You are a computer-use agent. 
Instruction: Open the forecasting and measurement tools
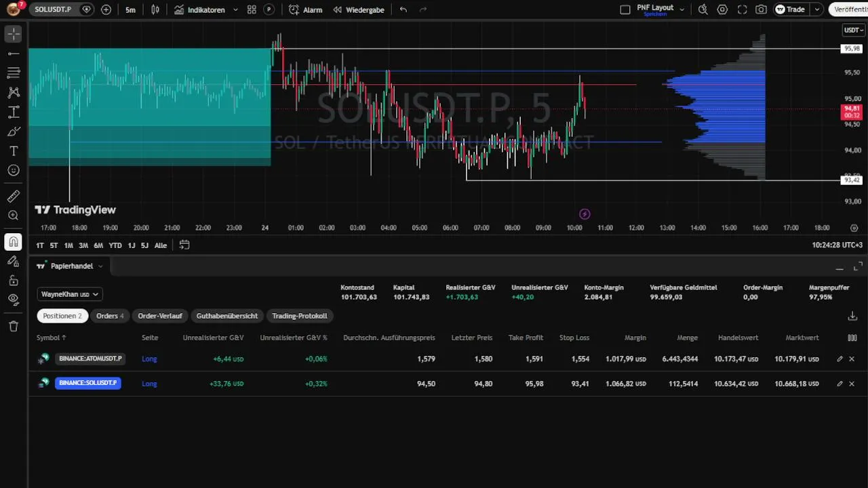[x=14, y=112]
